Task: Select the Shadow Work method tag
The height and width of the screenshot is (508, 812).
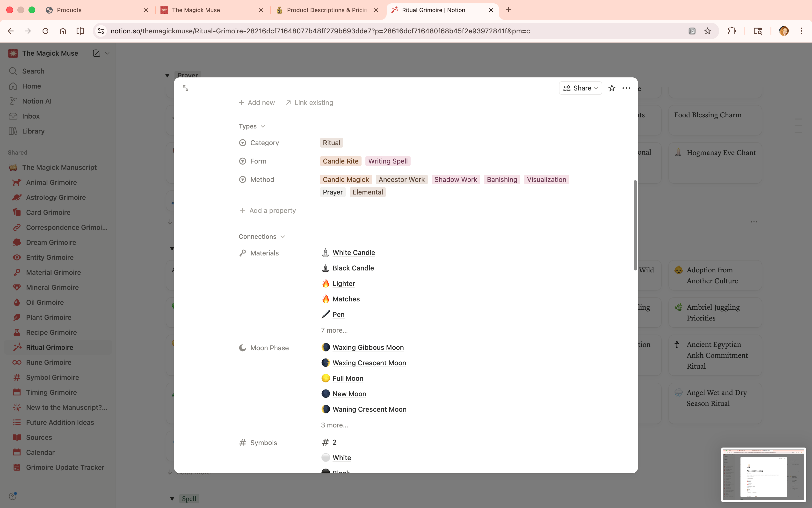Action: click(456, 180)
